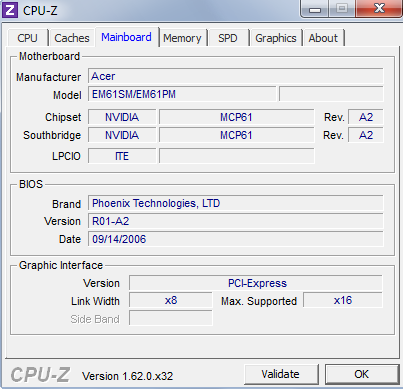This screenshot has height=389, width=403.
Task: Click the Manufacturer label
Action: (x=49, y=77)
